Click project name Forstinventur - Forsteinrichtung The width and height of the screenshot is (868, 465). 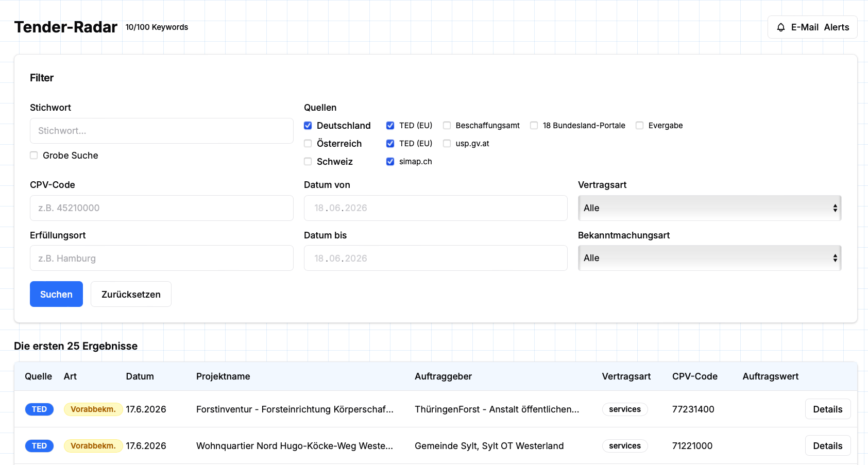pyautogui.click(x=295, y=409)
